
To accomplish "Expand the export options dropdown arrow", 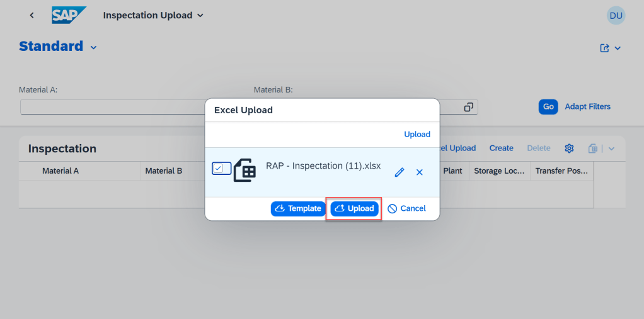I will click(611, 148).
